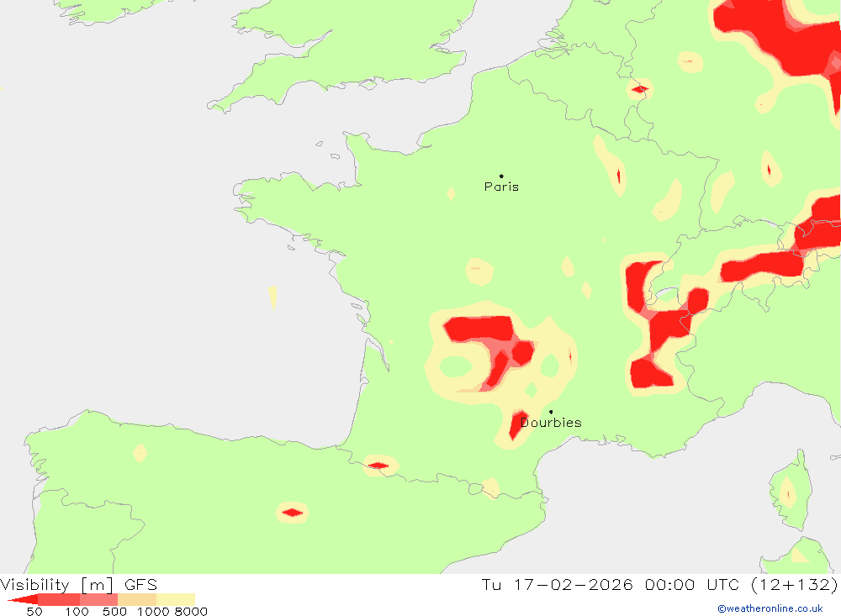The height and width of the screenshot is (616, 841).
Task: Click the legend value 50
Action: (x=34, y=612)
